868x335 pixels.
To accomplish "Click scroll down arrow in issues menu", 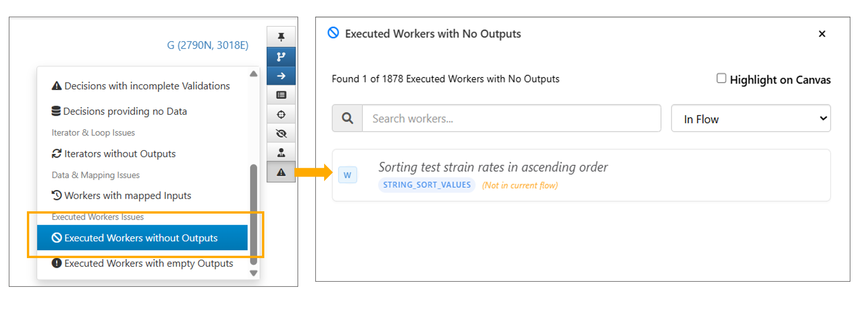I will 254,273.
